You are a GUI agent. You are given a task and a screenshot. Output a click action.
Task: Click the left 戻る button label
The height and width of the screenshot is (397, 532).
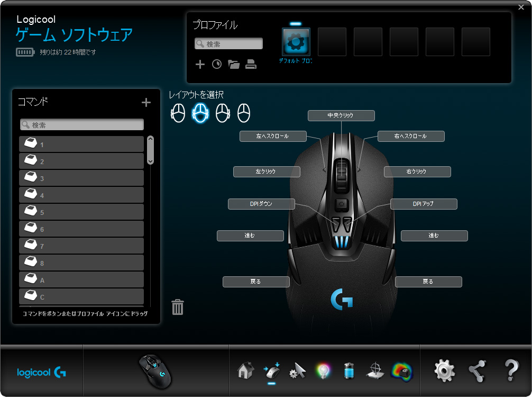[256, 282]
